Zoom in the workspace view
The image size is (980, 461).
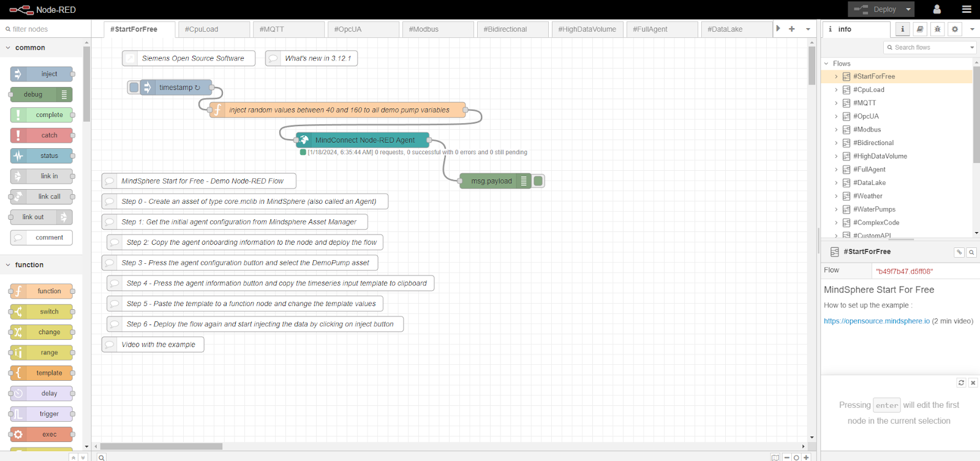point(806,457)
